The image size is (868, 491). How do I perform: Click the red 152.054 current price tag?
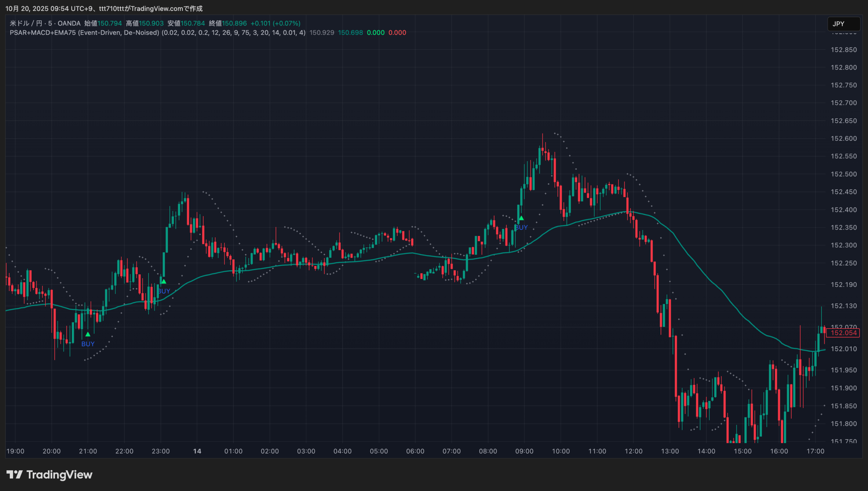click(844, 333)
